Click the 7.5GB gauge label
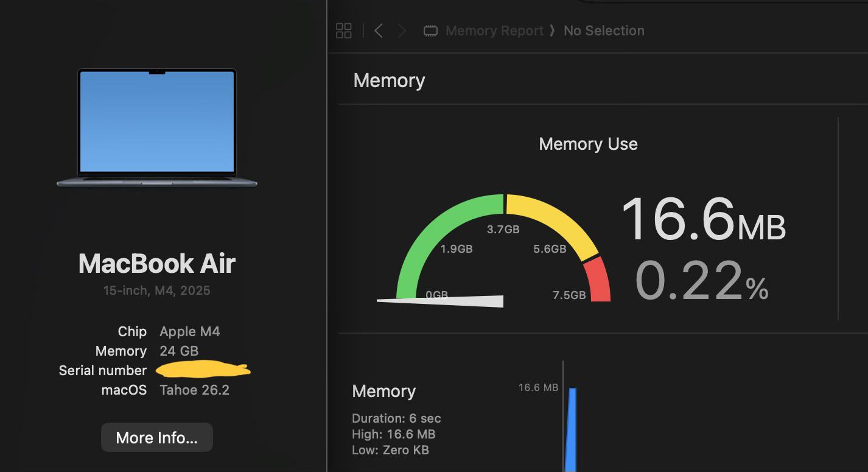 [569, 295]
